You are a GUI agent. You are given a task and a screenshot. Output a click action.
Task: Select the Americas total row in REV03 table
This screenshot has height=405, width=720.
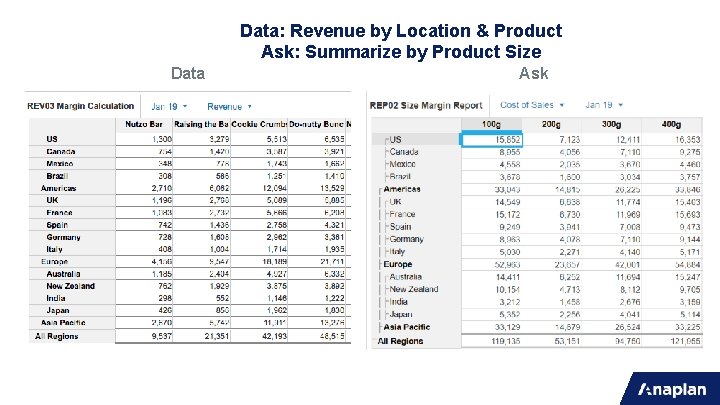click(x=58, y=188)
